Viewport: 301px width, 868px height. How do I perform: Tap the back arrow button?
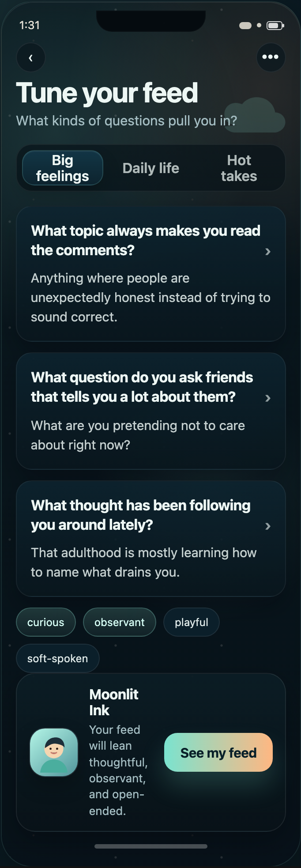pos(30,57)
